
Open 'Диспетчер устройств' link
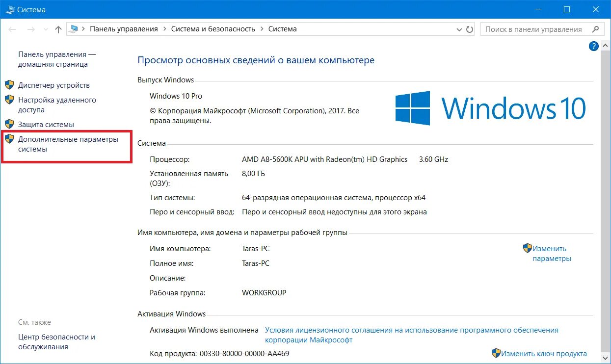(x=54, y=85)
